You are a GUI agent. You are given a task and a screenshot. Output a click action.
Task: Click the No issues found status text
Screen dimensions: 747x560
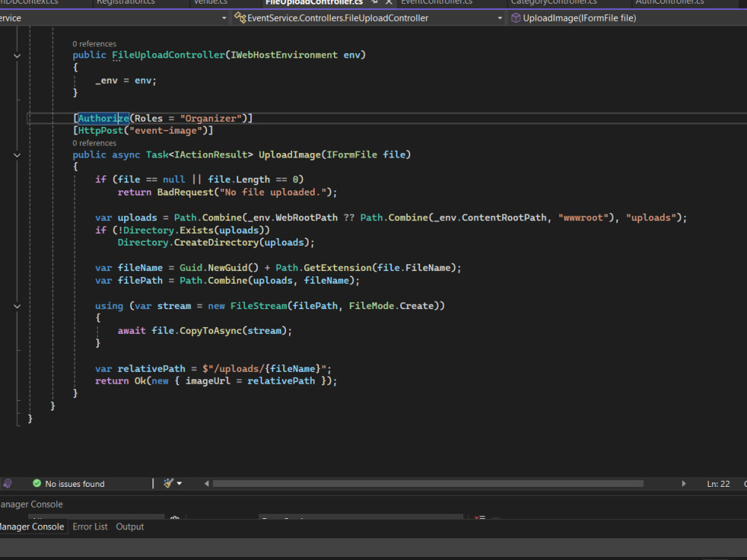point(75,484)
